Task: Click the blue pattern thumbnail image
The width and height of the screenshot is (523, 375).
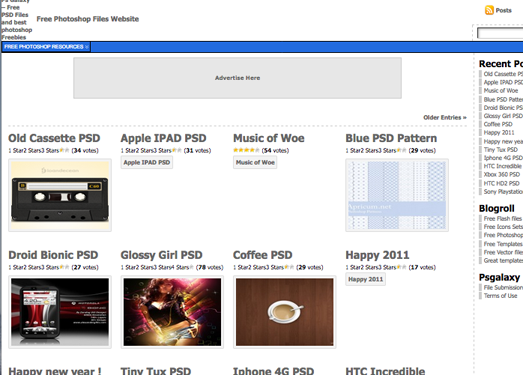Action: 397,195
